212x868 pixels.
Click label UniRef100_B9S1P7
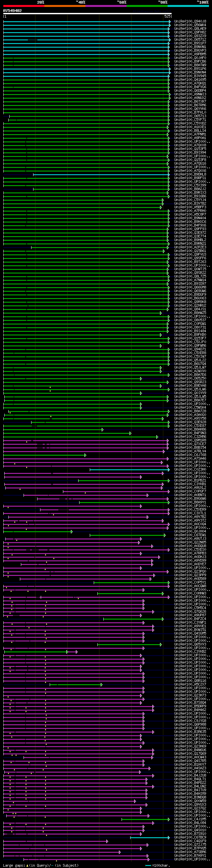190,43
